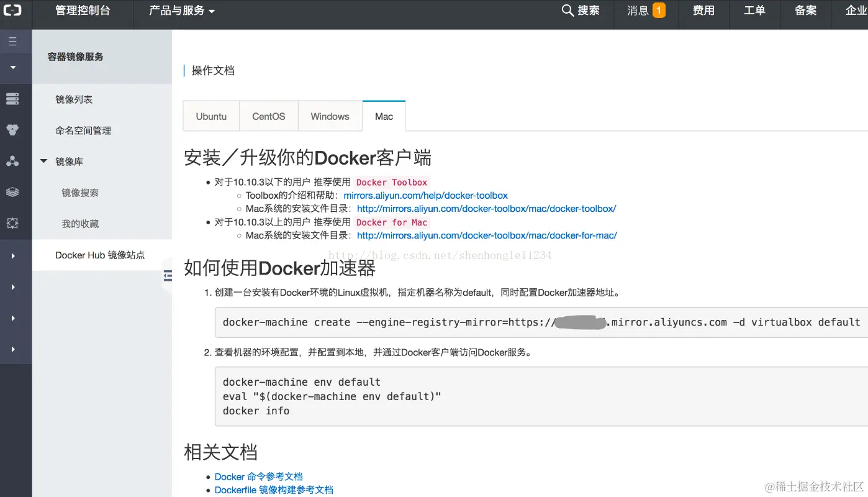Open the stacked layers icon in sidebar

tap(12, 192)
